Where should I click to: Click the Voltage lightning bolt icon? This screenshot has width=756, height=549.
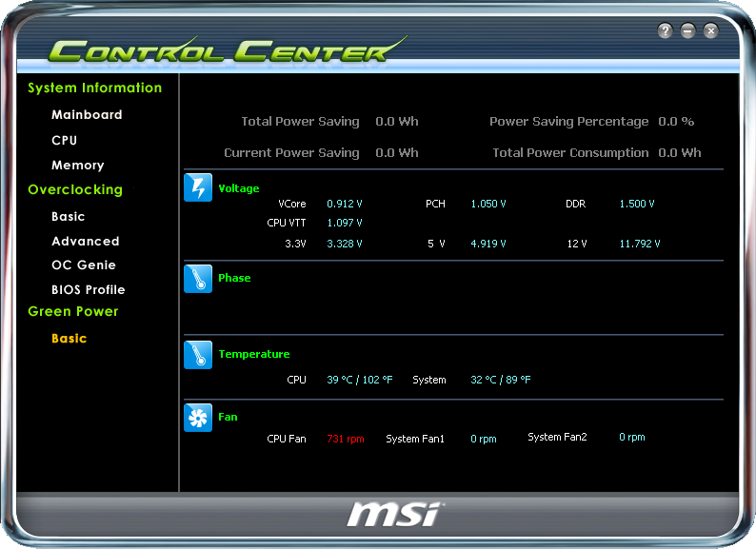[198, 187]
